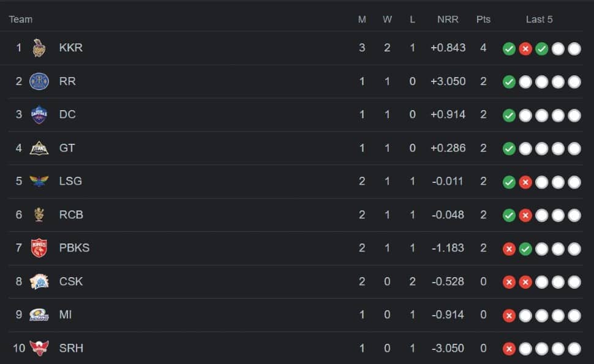Click KKR's red loss indicator
The height and width of the screenshot is (364, 594).
click(x=525, y=49)
